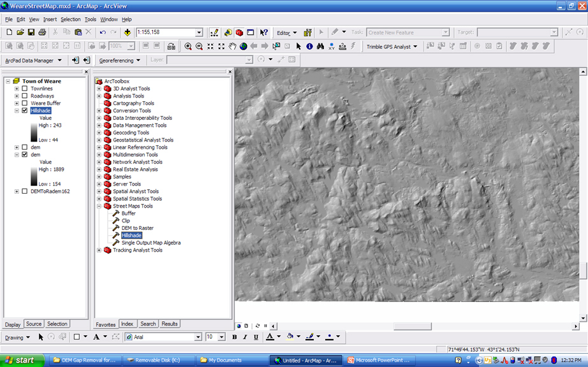Save the map document via floppy icon
This screenshot has width=588, height=367.
[x=31, y=32]
